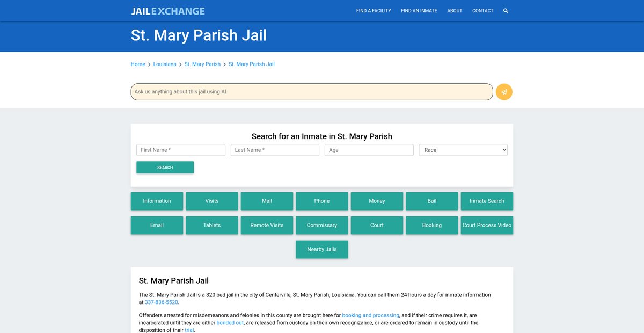Go to the About page
The height and width of the screenshot is (333, 644).
(455, 11)
